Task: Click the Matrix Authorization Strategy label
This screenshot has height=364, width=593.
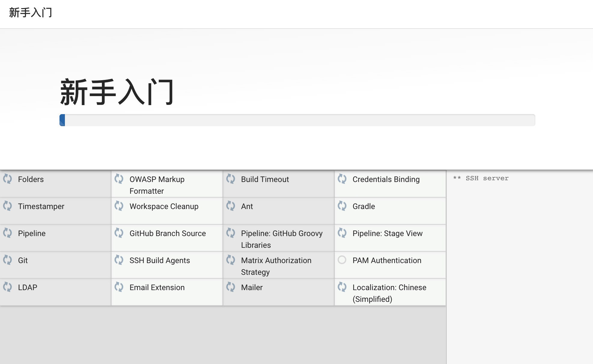Action: point(276,266)
